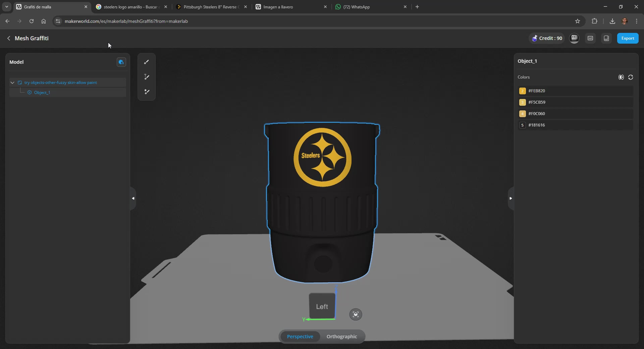Click the Credit : 90 indicator

click(x=547, y=38)
